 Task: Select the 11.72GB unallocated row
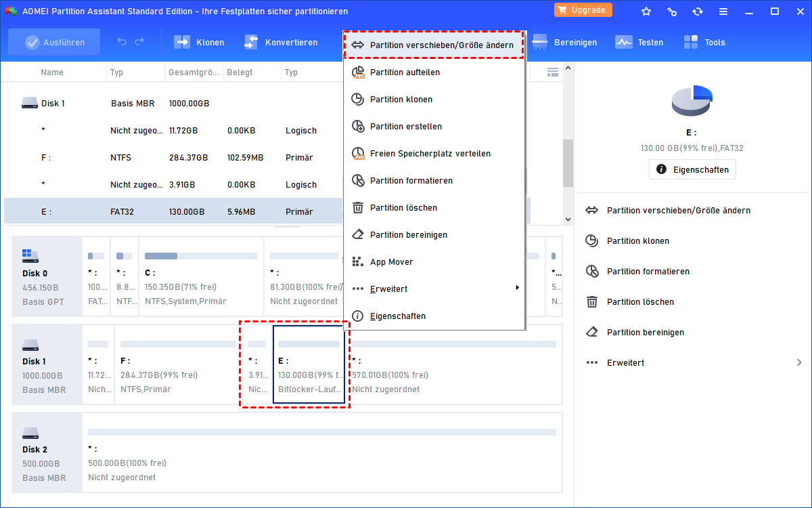point(173,131)
